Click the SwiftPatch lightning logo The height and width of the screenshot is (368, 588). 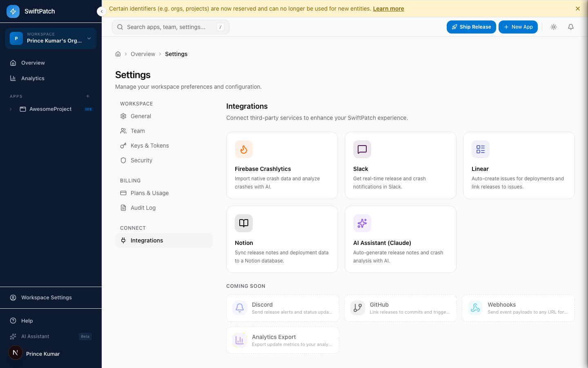pyautogui.click(x=13, y=11)
